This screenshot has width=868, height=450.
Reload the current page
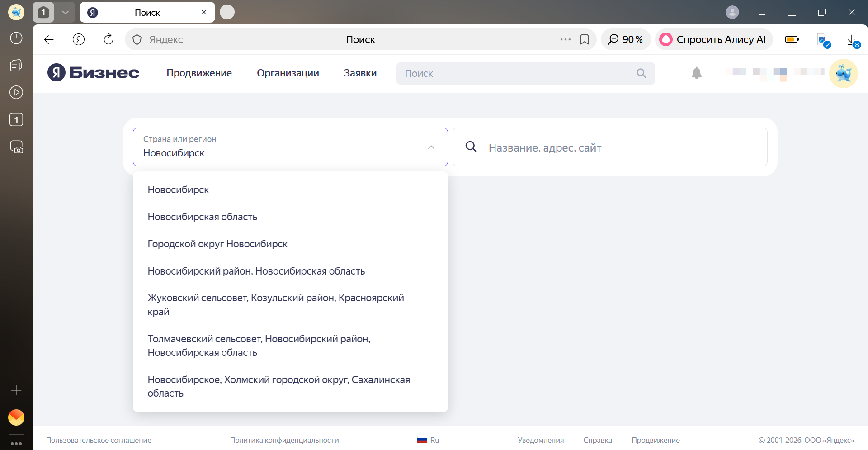click(x=108, y=40)
